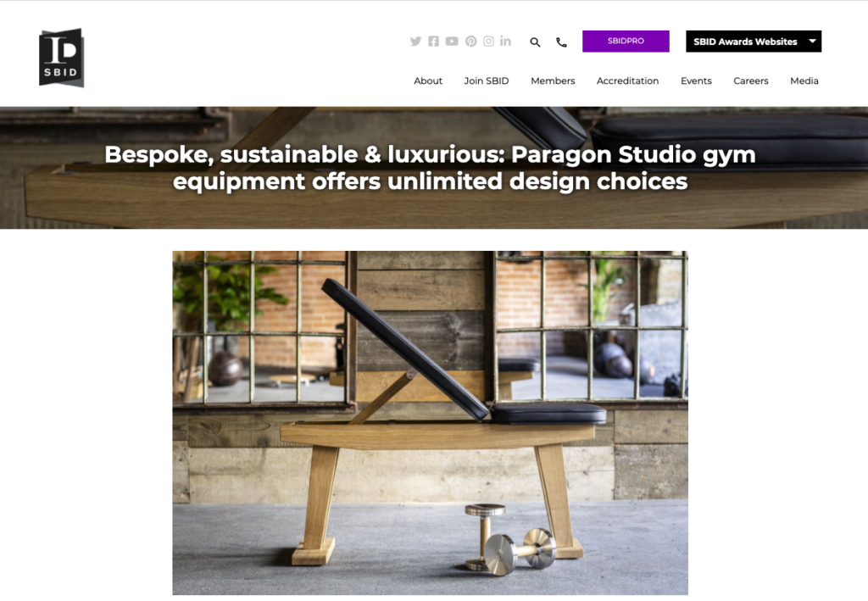Screen dimensions: 868x601
Task: Open the Join SBID menu item
Action: coord(486,81)
